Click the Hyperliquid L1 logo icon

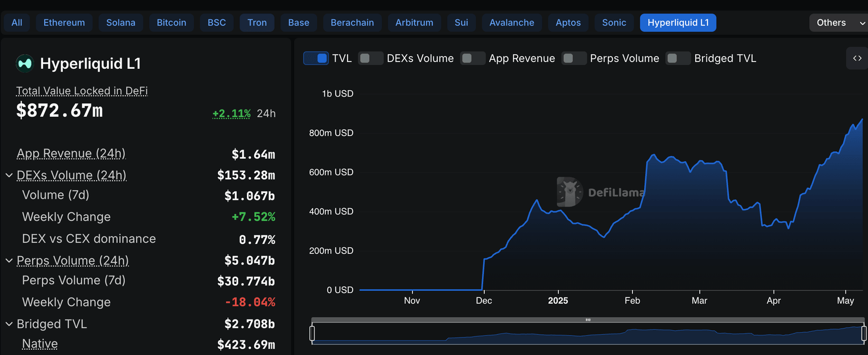[x=25, y=64]
